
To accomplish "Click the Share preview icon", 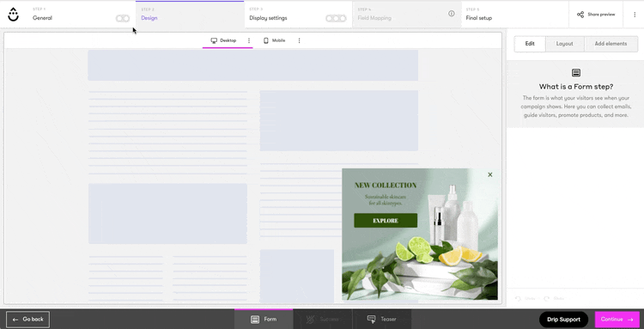I will [580, 15].
